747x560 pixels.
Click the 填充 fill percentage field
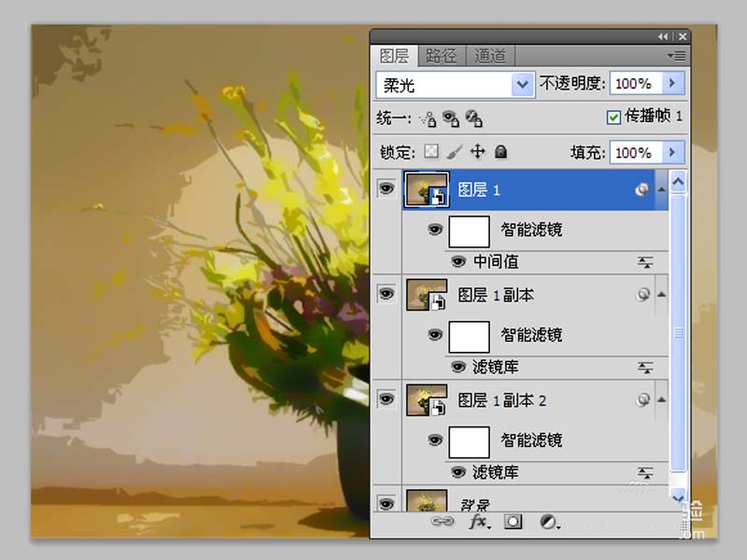(634, 152)
